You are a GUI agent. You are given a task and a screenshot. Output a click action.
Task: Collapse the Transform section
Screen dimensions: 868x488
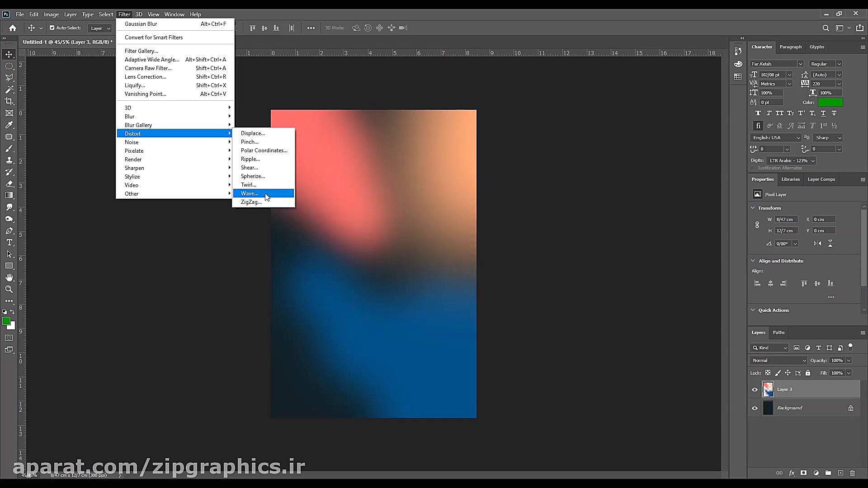point(753,208)
